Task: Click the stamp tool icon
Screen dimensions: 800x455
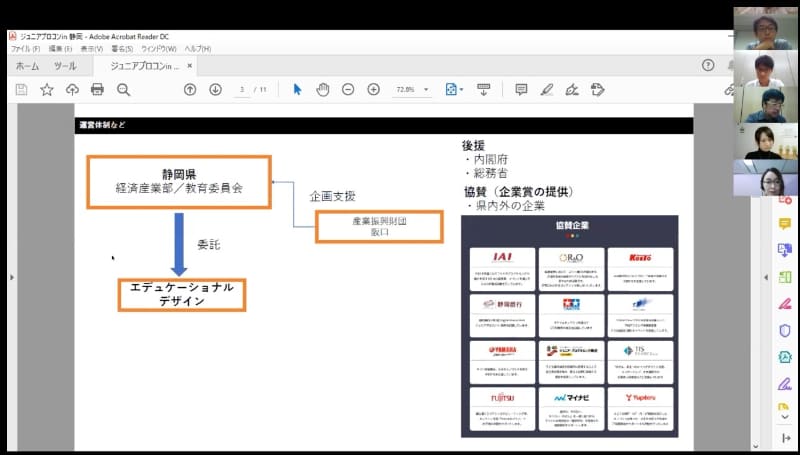Action: (597, 90)
